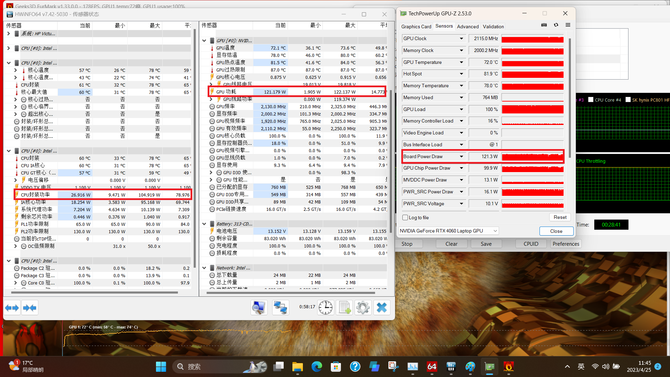Switch to GPU-Z Advanced tab
Image resolution: width=670 pixels, height=377 pixels.
tap(467, 27)
